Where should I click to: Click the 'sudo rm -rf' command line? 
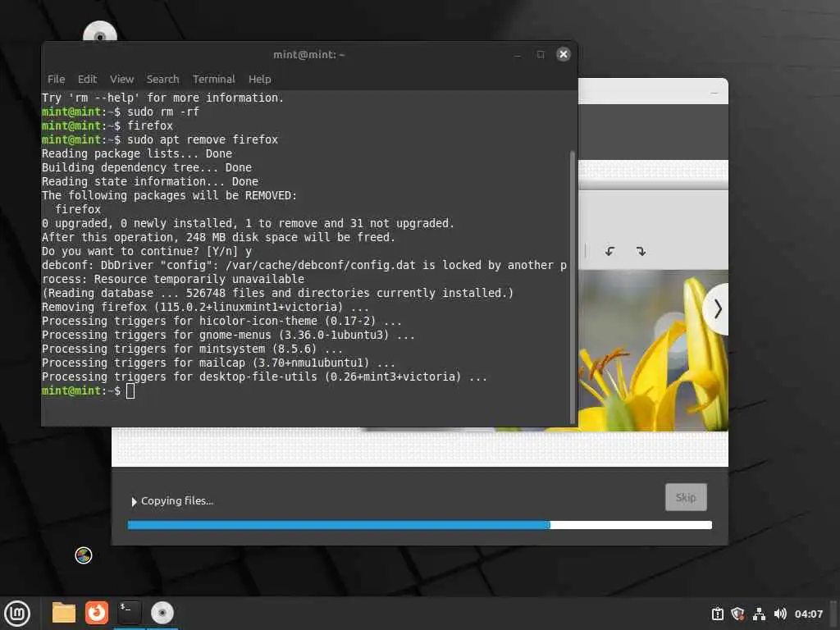point(121,112)
